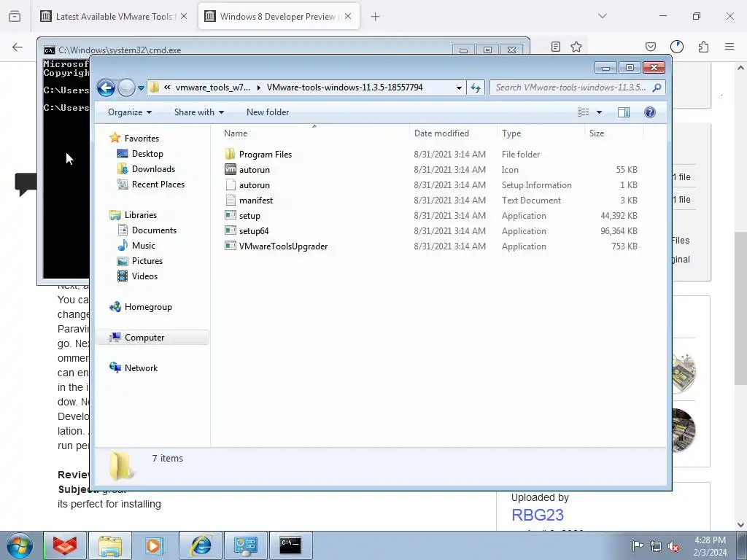Open the Share with menu
Screen dimensions: 747x560
click(198, 112)
